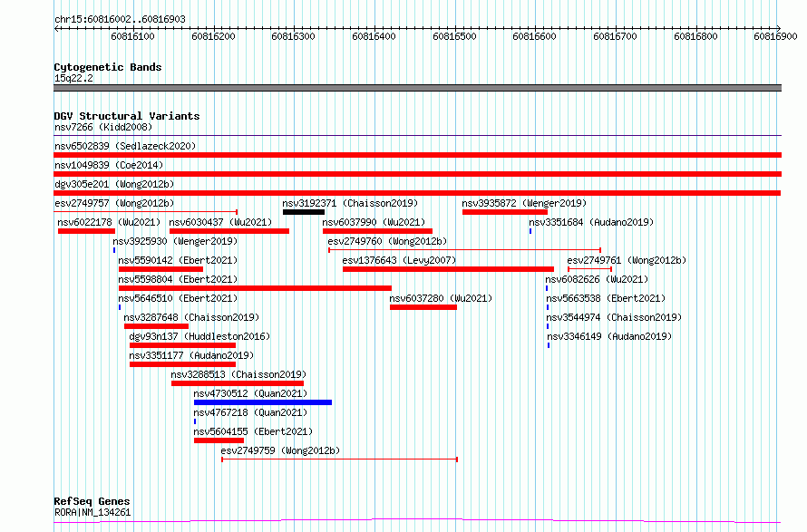Image resolution: width=807 pixels, height=532 pixels.
Task: Open nsv5598804 (Ebert2021) variant label
Action: [x=178, y=279]
